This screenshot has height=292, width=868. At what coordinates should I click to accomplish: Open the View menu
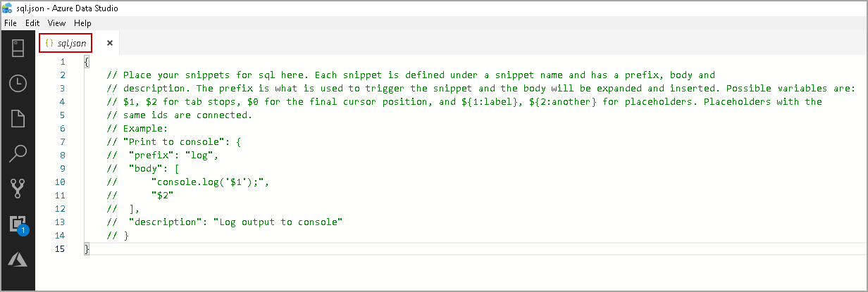click(x=56, y=23)
